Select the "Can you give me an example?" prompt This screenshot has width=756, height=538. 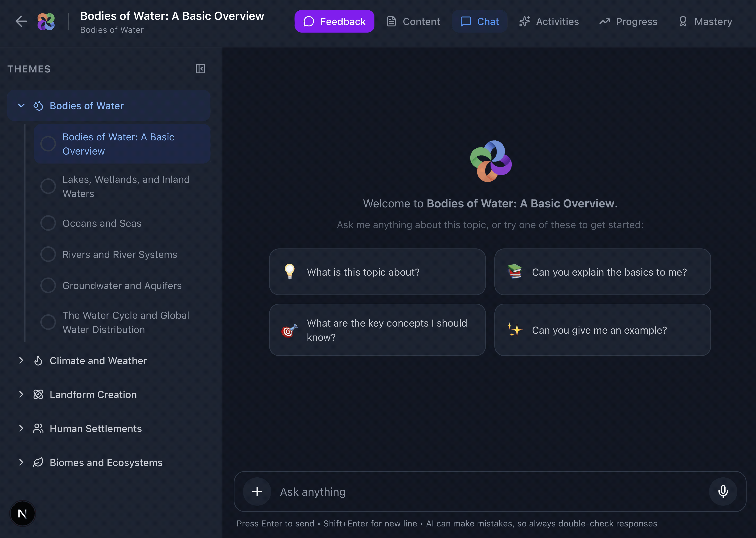[x=602, y=330]
